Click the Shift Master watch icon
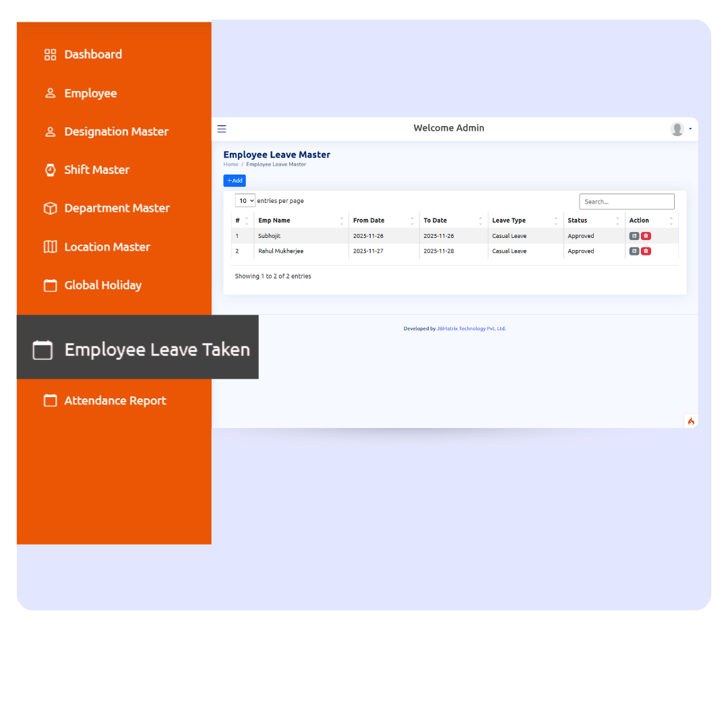This screenshot has height=728, width=728. pos(51,170)
